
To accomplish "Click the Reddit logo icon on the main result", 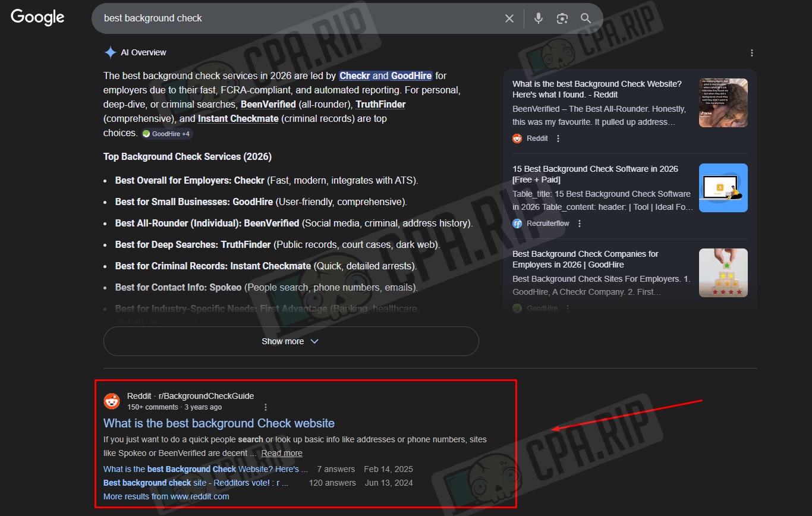I will (113, 401).
